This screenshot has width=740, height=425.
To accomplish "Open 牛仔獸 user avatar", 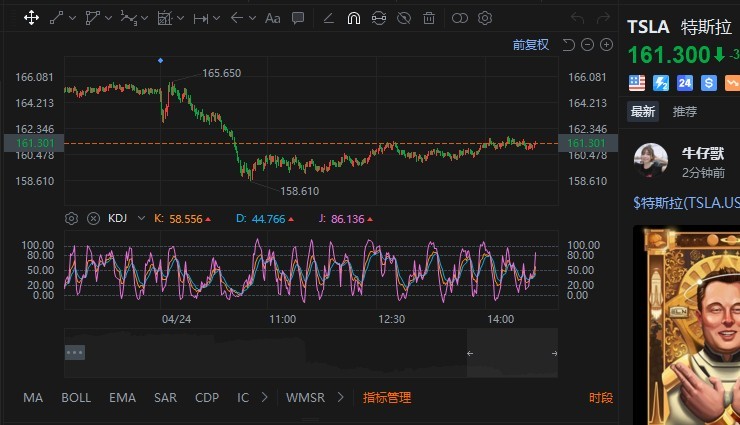I will point(651,160).
